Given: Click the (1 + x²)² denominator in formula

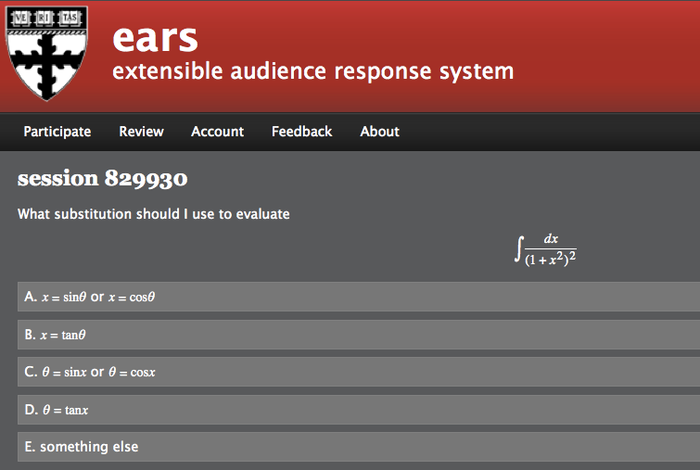Looking at the screenshot, I should [x=551, y=259].
